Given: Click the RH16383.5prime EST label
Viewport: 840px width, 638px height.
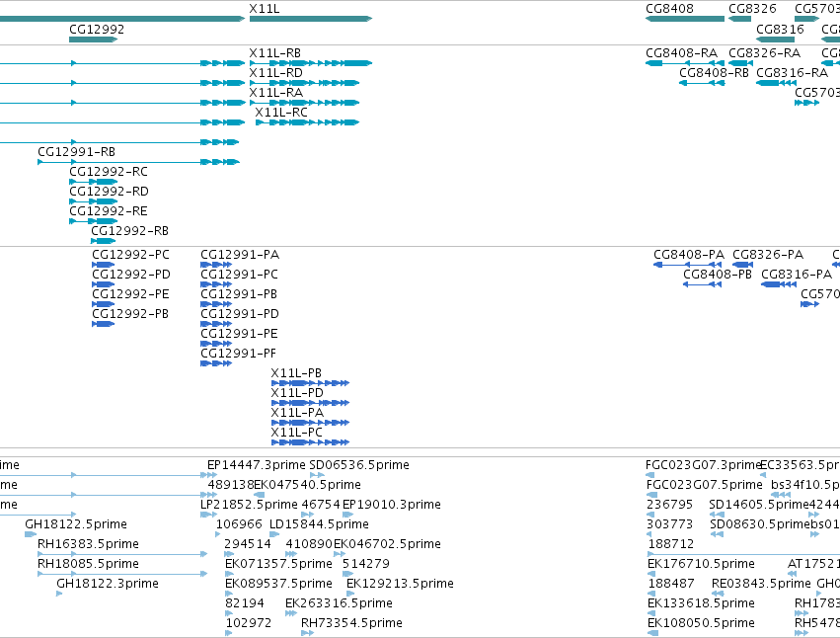Looking at the screenshot, I should point(89,545).
